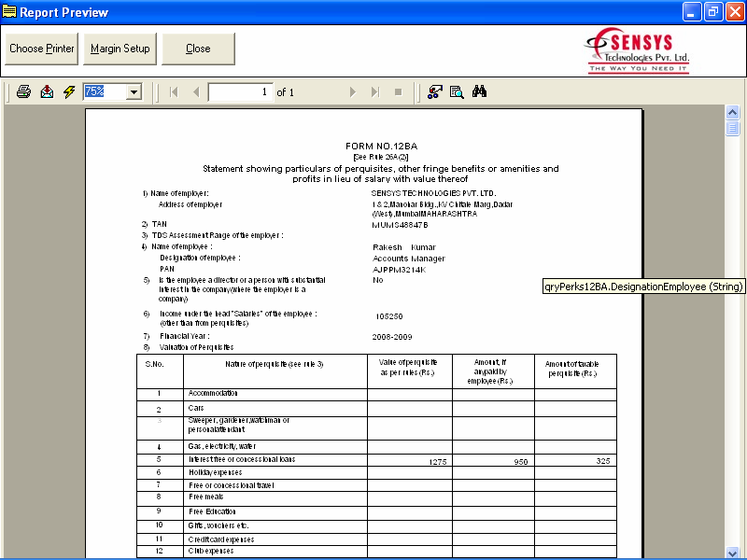Select employee name Rakesh Kumar
The image size is (747, 560).
coord(404,247)
